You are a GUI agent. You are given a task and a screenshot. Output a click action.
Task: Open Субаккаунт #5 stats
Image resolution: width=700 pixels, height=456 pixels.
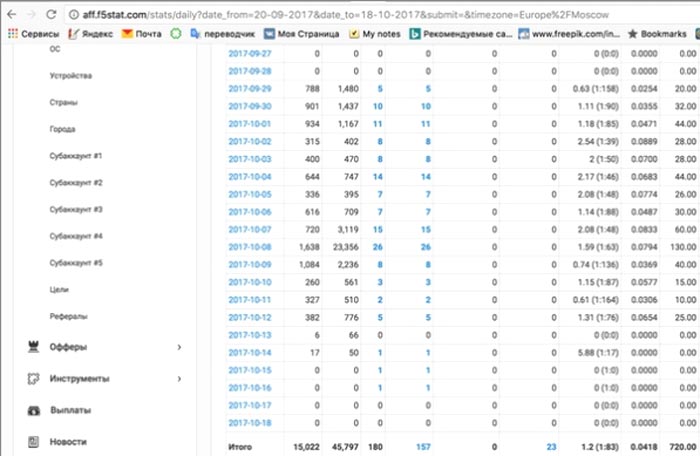(76, 263)
